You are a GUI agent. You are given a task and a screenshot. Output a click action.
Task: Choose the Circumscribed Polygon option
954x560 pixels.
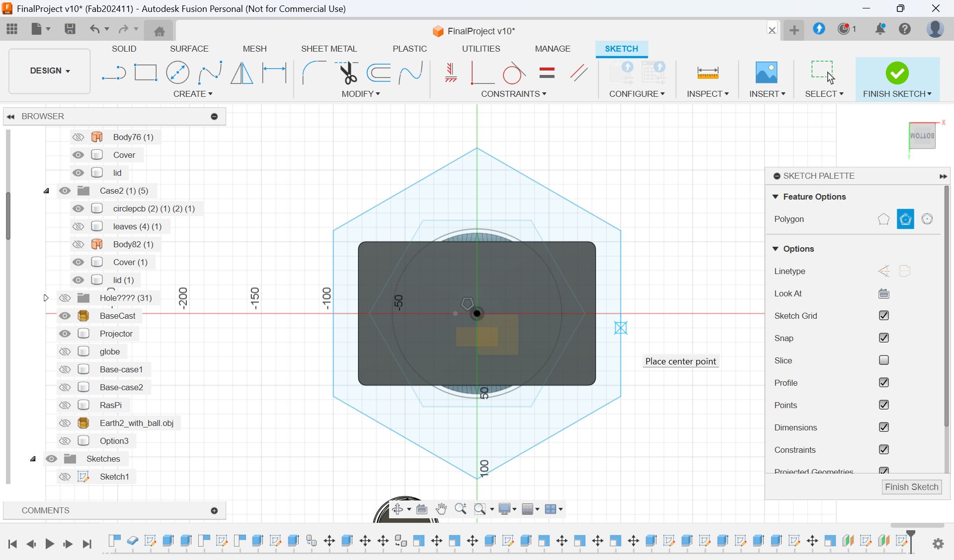click(x=905, y=219)
